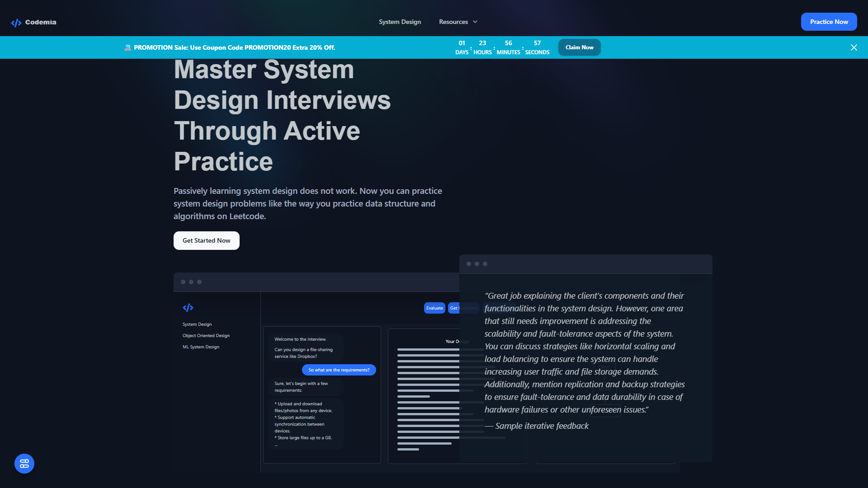Click Get Started Now button

(207, 240)
